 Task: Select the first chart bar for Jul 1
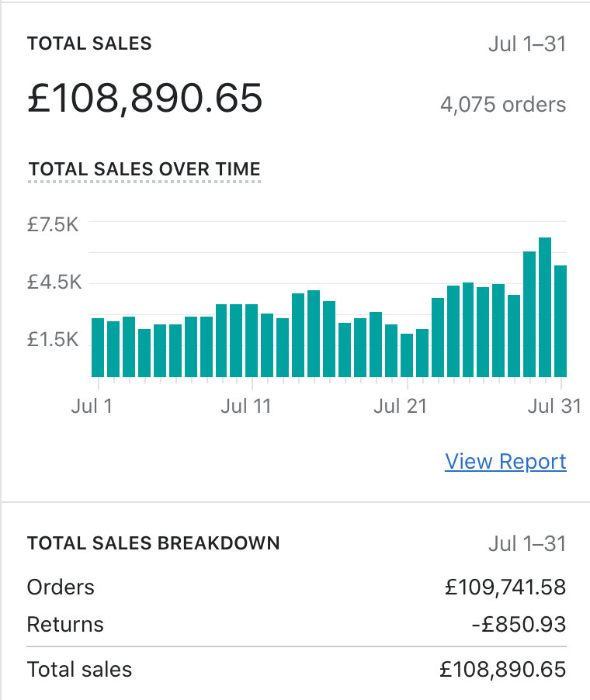point(98,348)
